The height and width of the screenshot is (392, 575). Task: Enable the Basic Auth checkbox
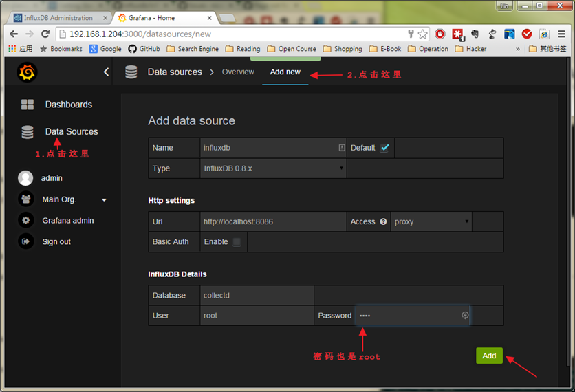tap(237, 242)
